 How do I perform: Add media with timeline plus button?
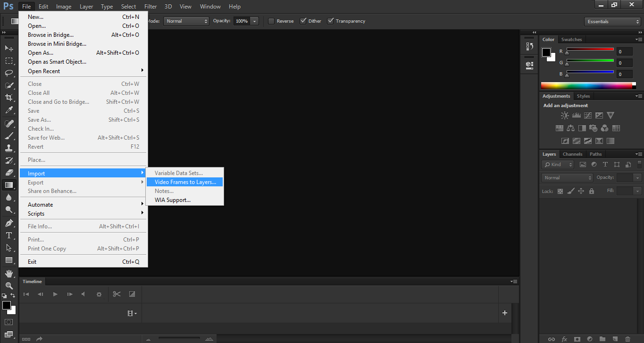(x=504, y=313)
